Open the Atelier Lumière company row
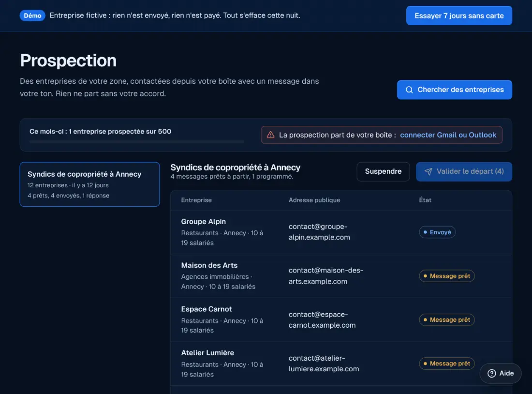The image size is (532, 394). coord(341,364)
